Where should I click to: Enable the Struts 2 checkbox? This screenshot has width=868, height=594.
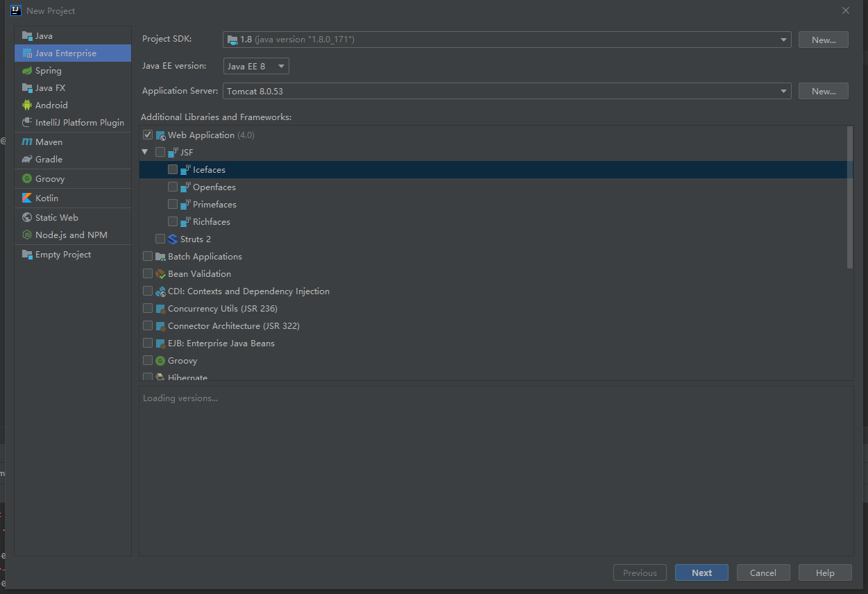(x=160, y=239)
